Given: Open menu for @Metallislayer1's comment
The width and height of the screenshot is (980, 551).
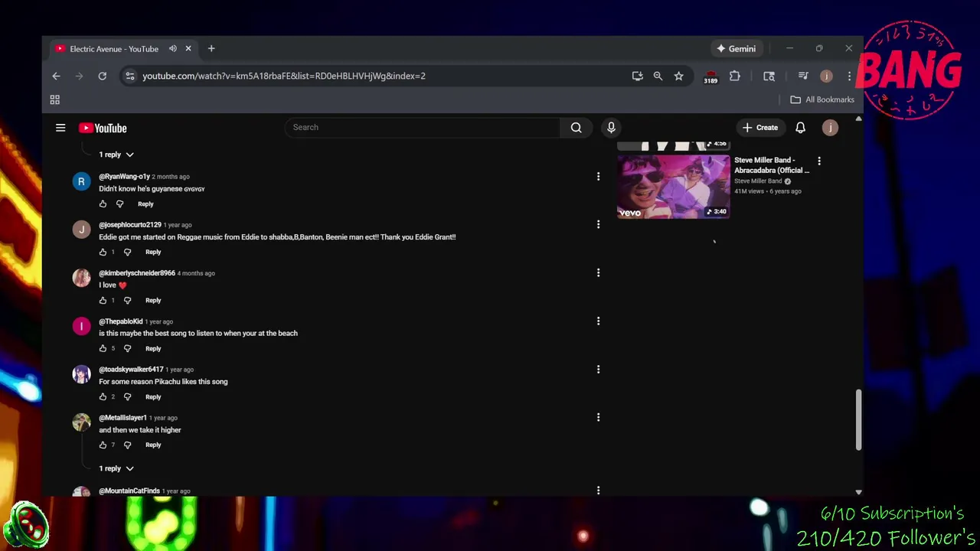Looking at the screenshot, I should pos(598,417).
